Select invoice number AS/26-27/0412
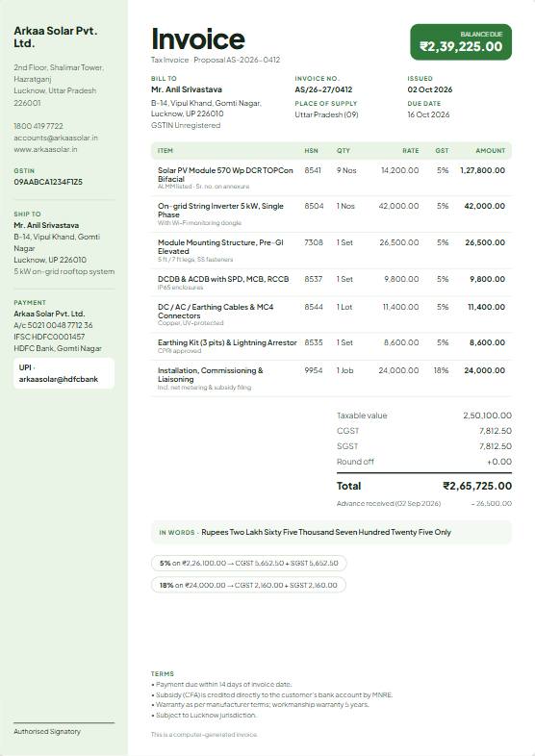This screenshot has height=756, width=535. click(323, 89)
